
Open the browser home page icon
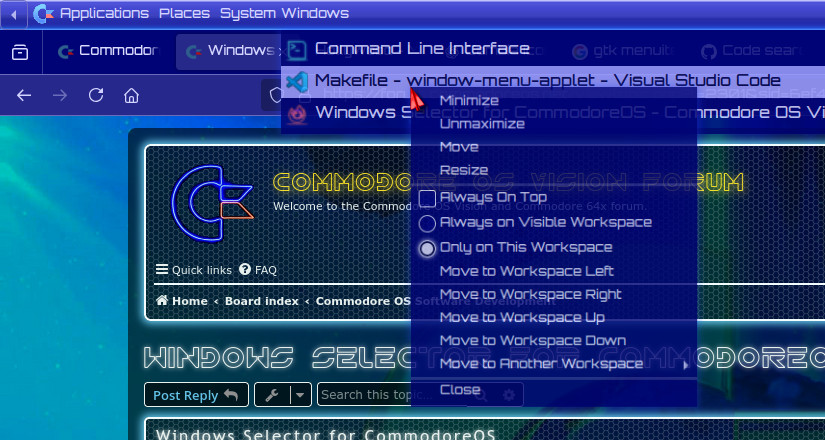(x=132, y=95)
